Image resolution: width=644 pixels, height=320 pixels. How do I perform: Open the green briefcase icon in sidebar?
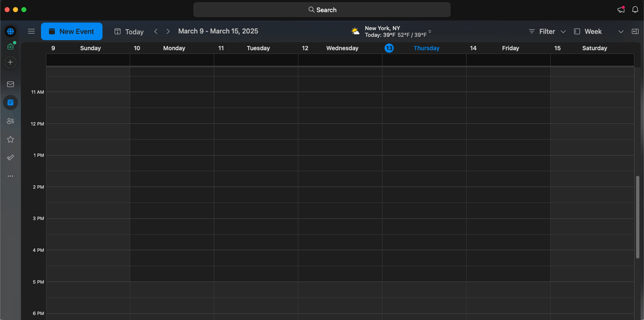(10, 47)
